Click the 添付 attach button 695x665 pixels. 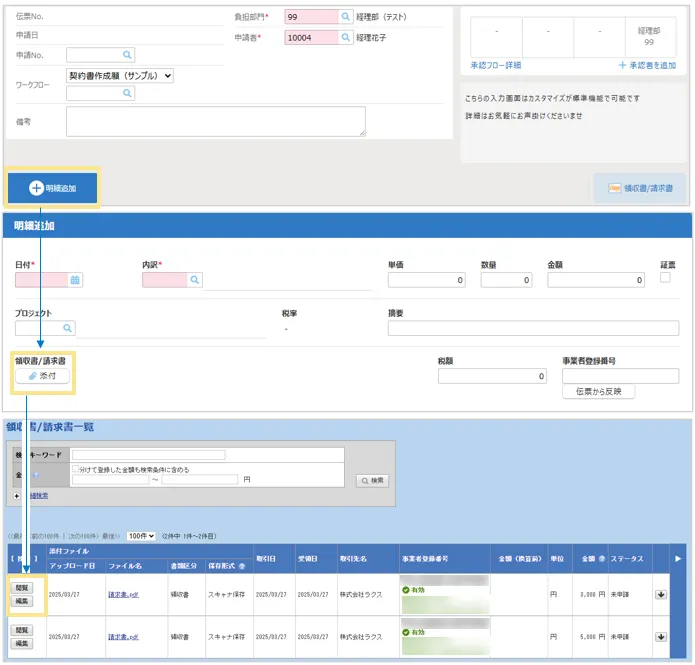(42, 376)
